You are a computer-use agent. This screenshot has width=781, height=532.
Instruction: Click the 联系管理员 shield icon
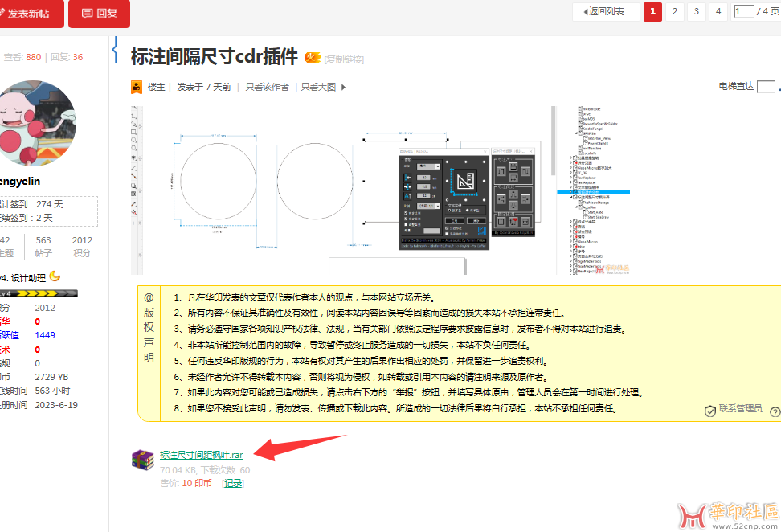click(x=709, y=411)
